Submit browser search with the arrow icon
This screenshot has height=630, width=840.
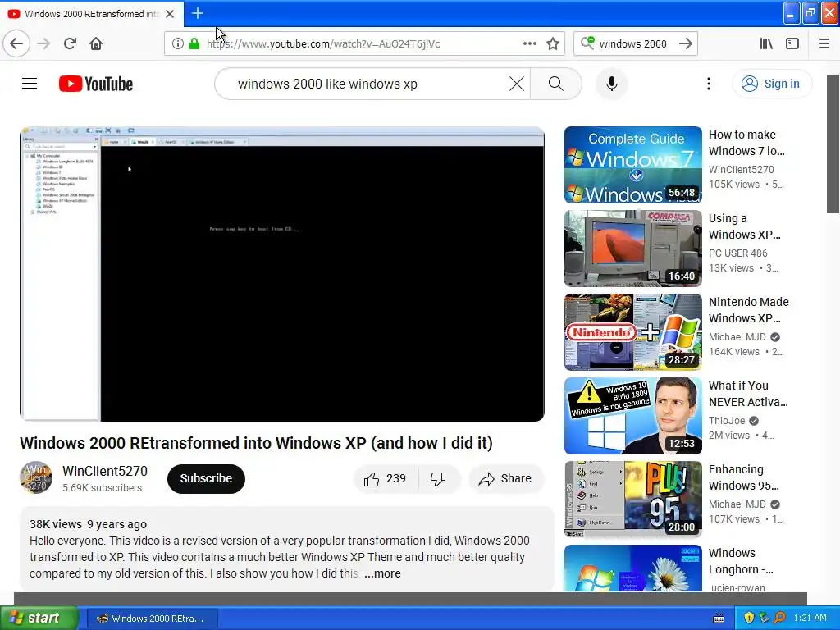click(x=686, y=43)
